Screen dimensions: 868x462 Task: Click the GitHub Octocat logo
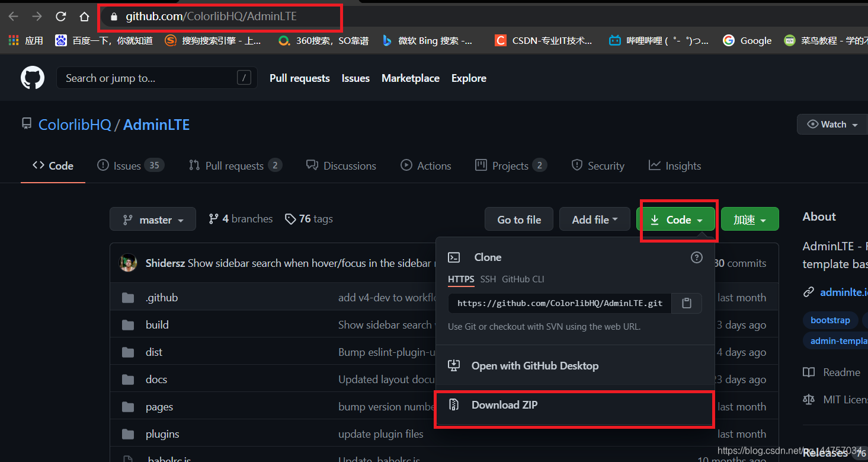(x=33, y=78)
